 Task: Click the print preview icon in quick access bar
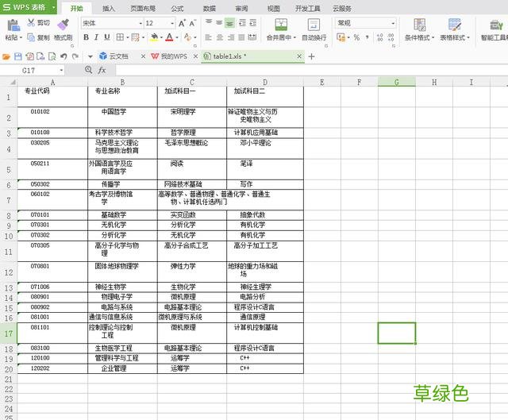point(52,56)
